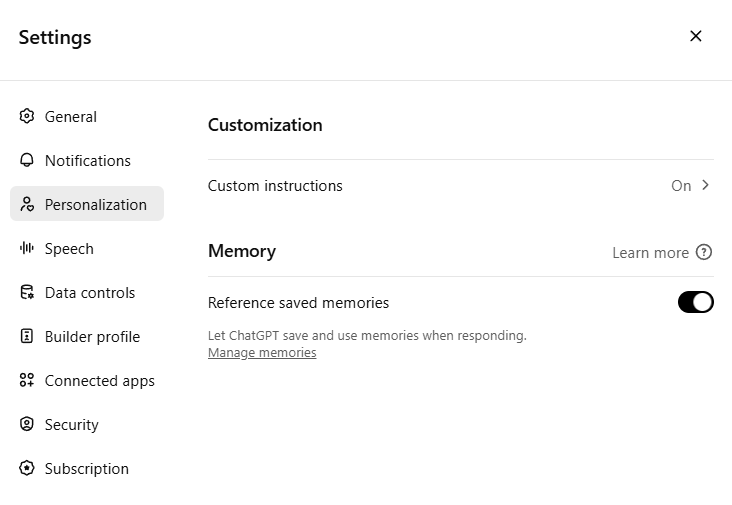The height and width of the screenshot is (505, 732).
Task: Click the Builder profile badge icon
Action: (x=27, y=336)
